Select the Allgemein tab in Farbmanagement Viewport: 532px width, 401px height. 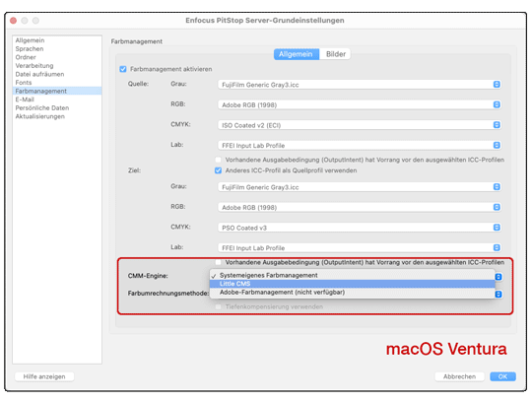(296, 54)
